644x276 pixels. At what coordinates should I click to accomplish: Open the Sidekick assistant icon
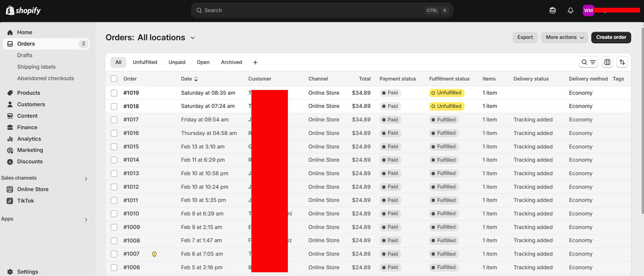552,10
